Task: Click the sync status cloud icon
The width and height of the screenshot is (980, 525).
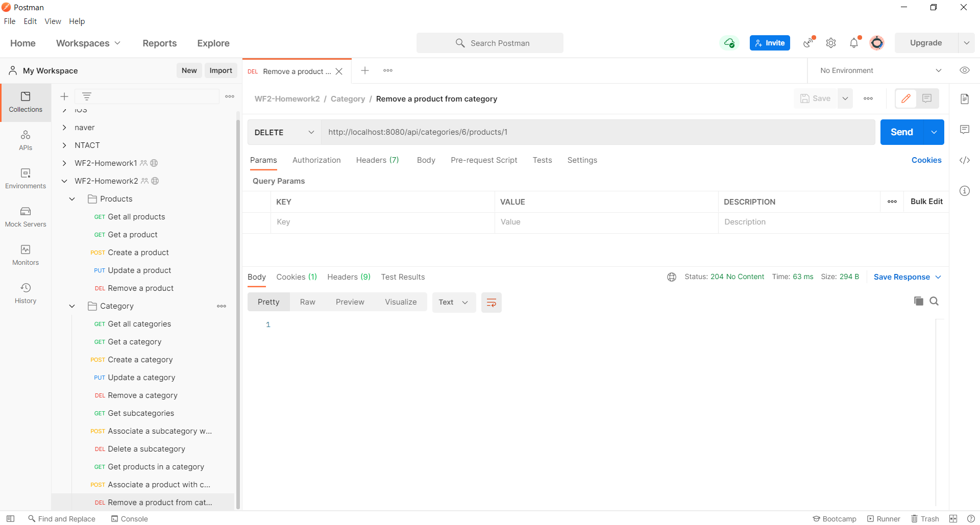Action: (729, 43)
